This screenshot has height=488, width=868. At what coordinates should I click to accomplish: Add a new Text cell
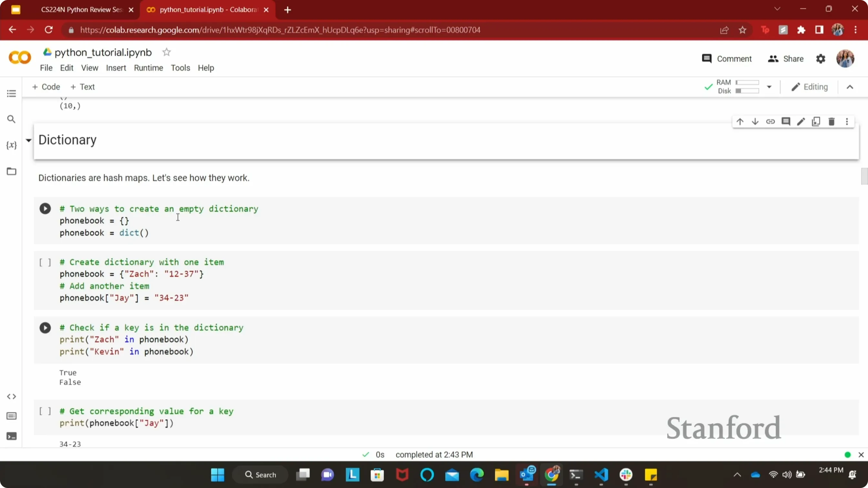click(83, 87)
